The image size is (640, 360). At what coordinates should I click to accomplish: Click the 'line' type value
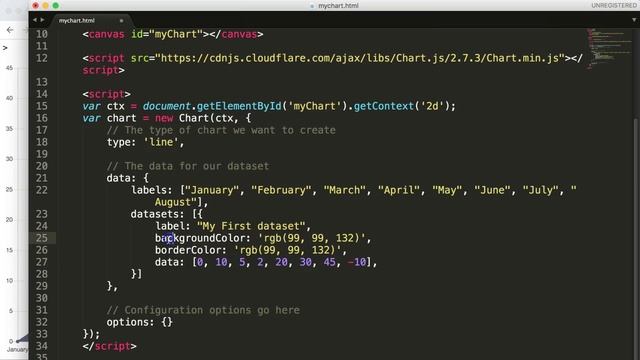[x=161, y=142]
